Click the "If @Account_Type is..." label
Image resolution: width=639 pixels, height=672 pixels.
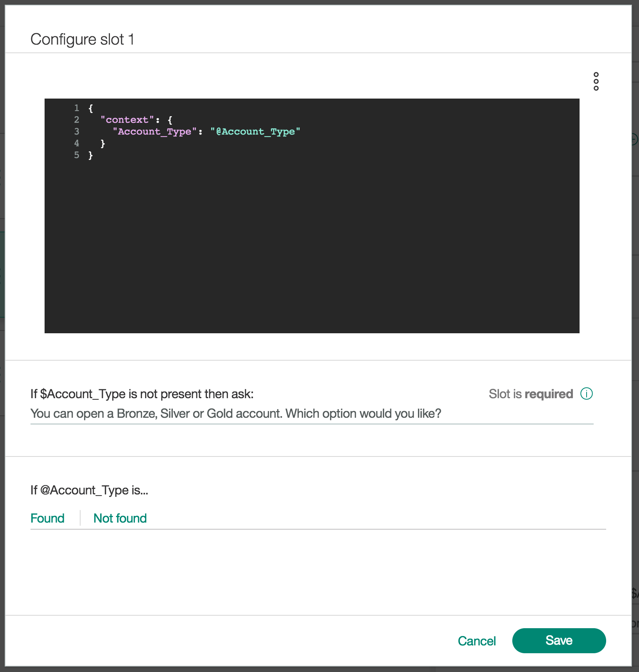[89, 490]
